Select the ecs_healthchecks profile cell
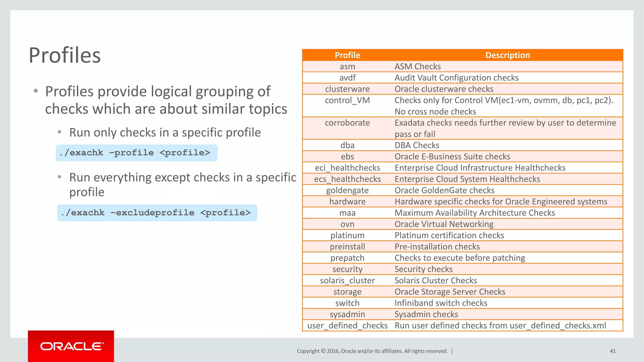 point(347,179)
